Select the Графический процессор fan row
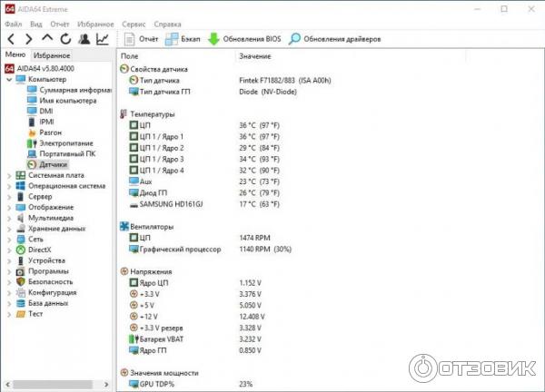The image size is (545, 392). [211, 249]
